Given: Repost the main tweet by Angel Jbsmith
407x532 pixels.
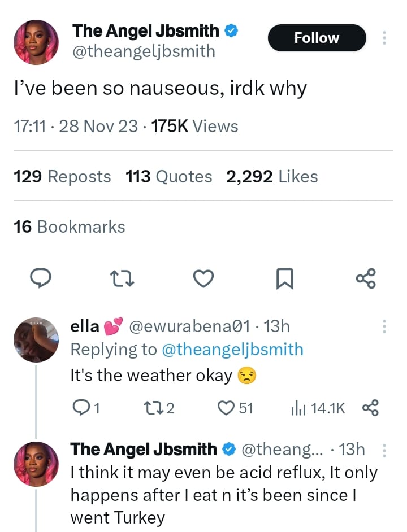Looking at the screenshot, I should (122, 278).
